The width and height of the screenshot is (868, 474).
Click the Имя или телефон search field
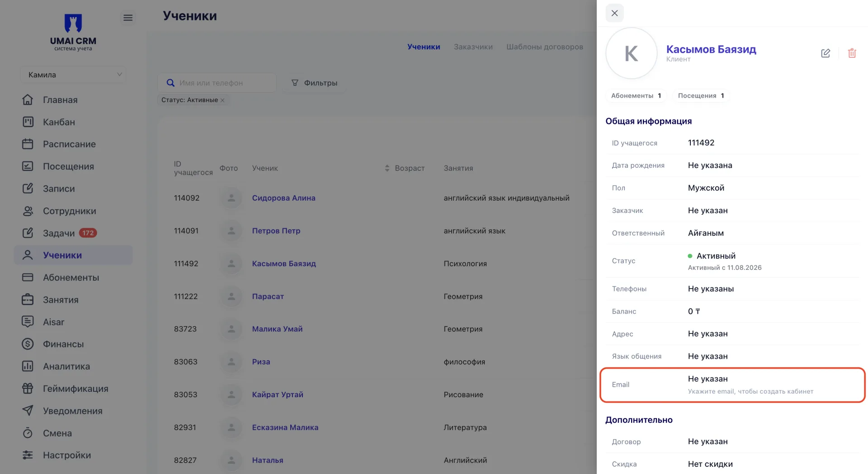pyautogui.click(x=217, y=83)
